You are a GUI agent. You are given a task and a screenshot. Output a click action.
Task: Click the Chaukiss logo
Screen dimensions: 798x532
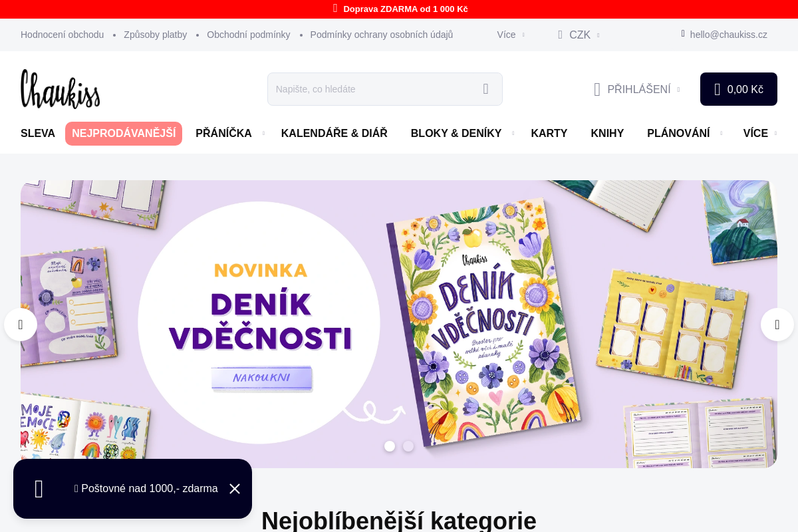pos(61,89)
